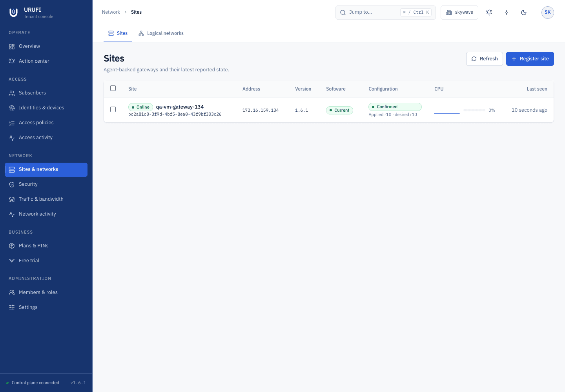Viewport: 565px width, 392px height.
Task: Select the qa-vm-gateway-134 row checkbox
Action: click(113, 109)
